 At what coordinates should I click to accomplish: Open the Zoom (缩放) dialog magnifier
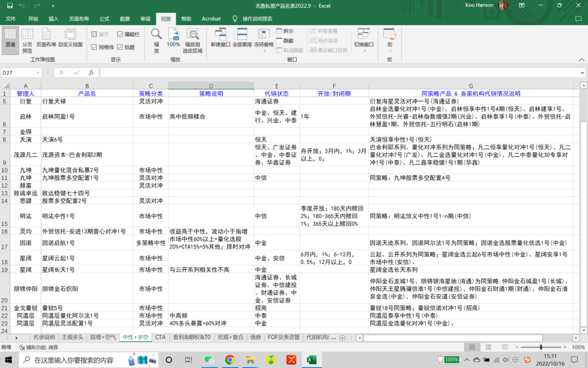coord(156,40)
